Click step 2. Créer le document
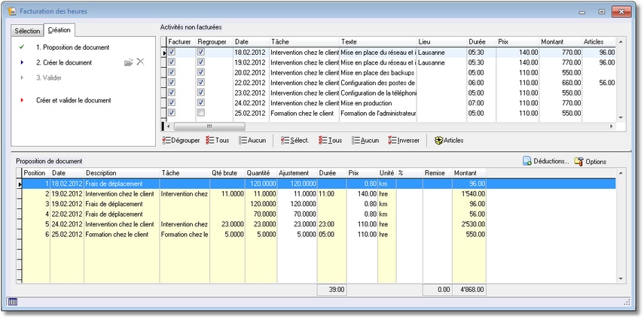Image resolution: width=644 pixels, height=319 pixels. pos(64,62)
